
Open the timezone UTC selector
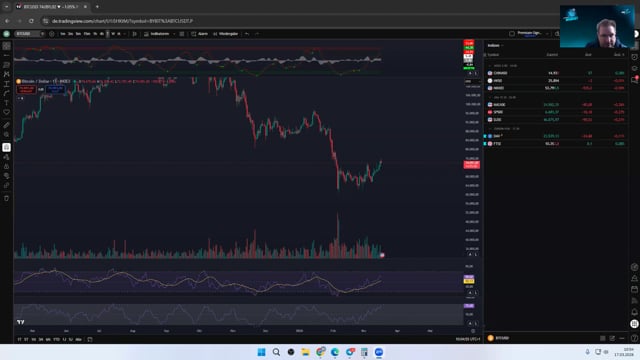coord(468,340)
